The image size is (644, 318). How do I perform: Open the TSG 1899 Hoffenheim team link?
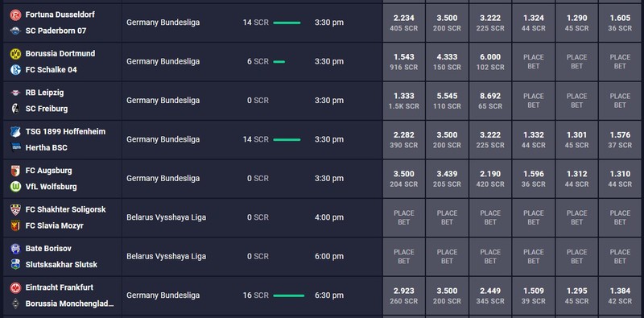tap(65, 131)
